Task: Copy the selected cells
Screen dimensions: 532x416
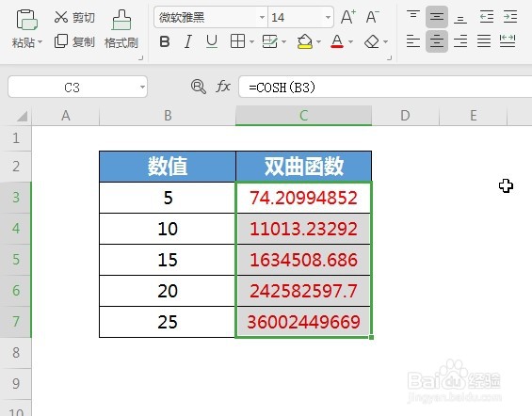Action: point(74,41)
